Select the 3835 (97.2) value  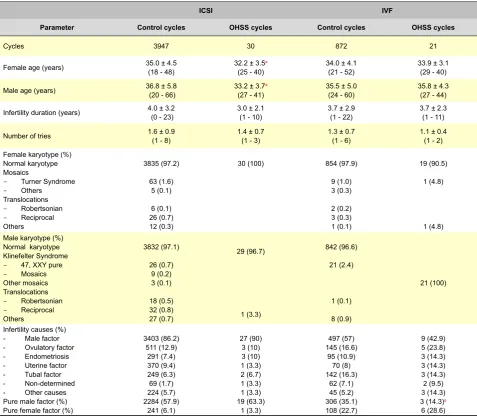161,164
